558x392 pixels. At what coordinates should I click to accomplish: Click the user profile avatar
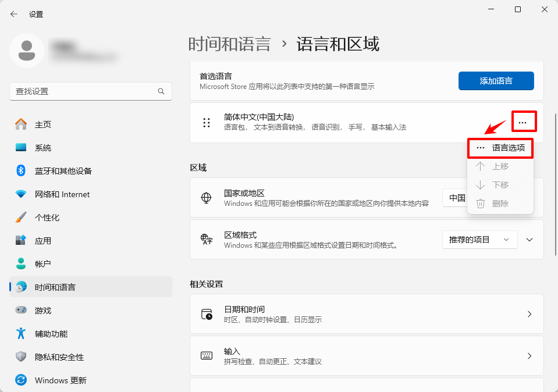27,51
